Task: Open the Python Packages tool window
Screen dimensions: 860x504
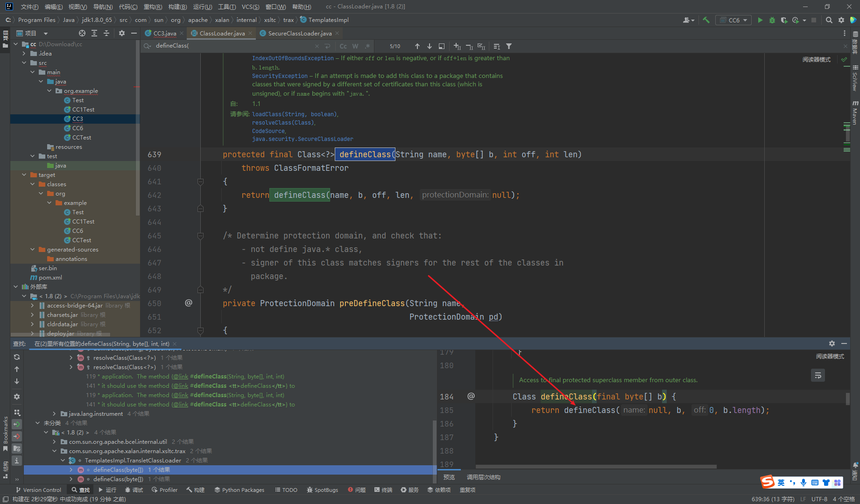Action: click(239, 490)
